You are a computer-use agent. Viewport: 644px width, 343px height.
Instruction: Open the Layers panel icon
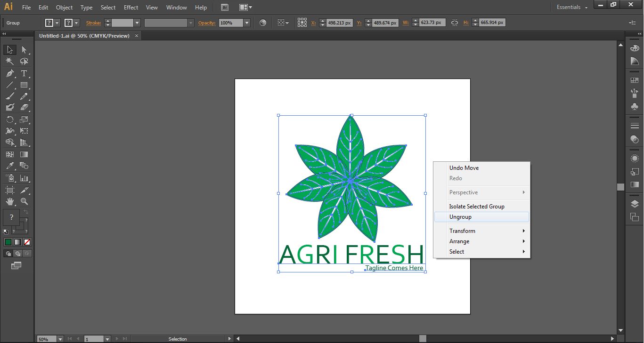click(x=635, y=204)
